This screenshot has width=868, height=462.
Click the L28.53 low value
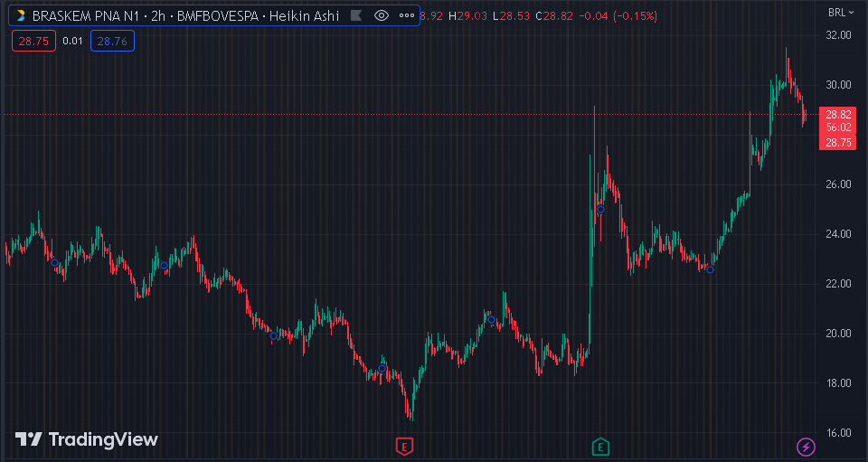click(x=511, y=16)
